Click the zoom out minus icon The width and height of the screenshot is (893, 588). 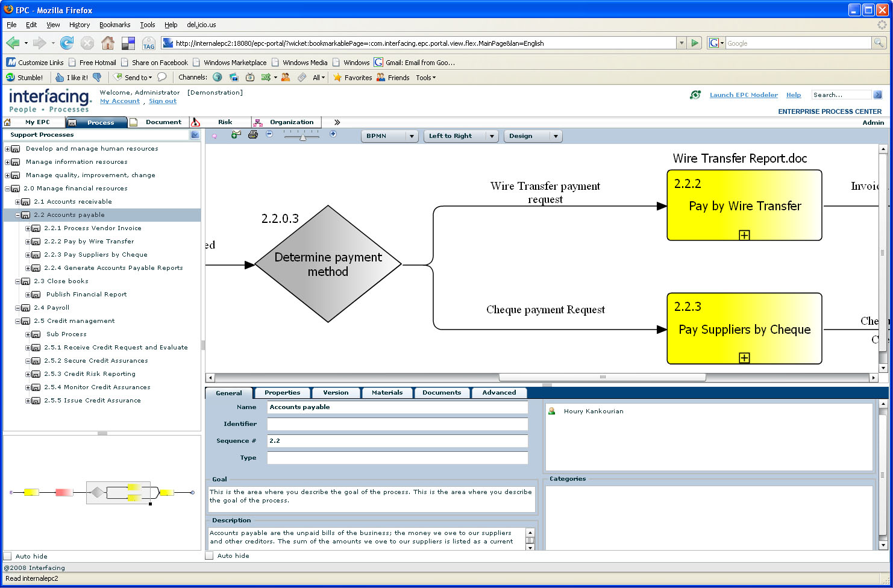(x=269, y=134)
